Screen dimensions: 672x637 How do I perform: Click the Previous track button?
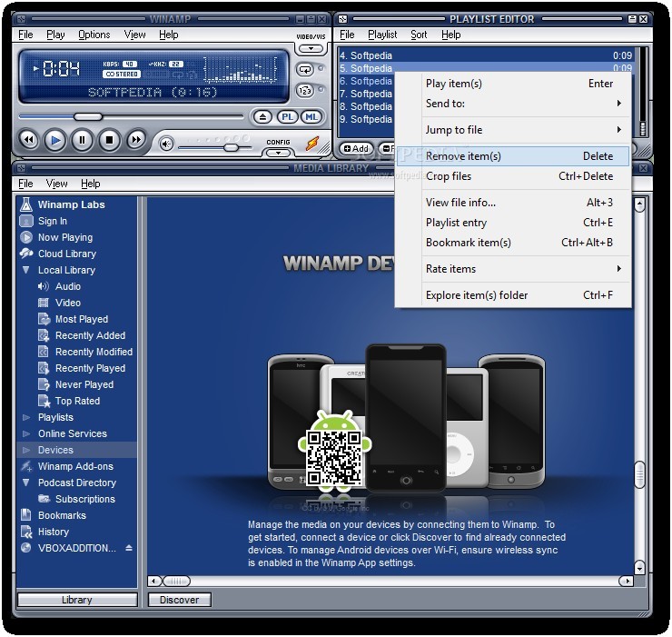pyautogui.click(x=29, y=139)
